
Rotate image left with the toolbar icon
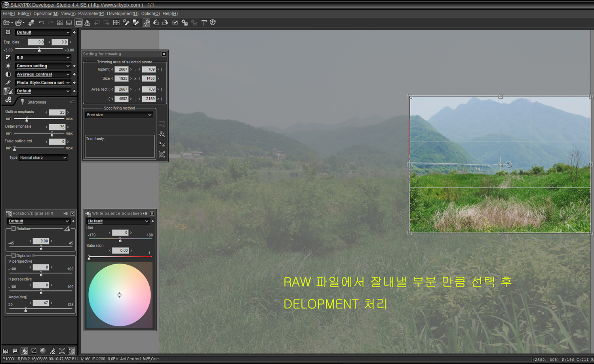(156, 23)
